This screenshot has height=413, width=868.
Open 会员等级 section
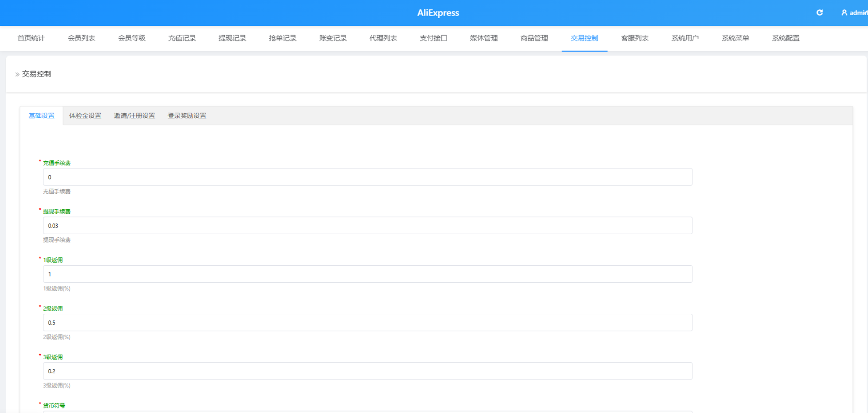pyautogui.click(x=132, y=38)
